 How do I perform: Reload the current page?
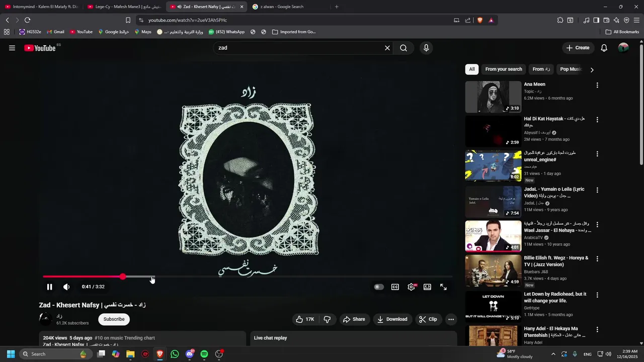pos(27,20)
